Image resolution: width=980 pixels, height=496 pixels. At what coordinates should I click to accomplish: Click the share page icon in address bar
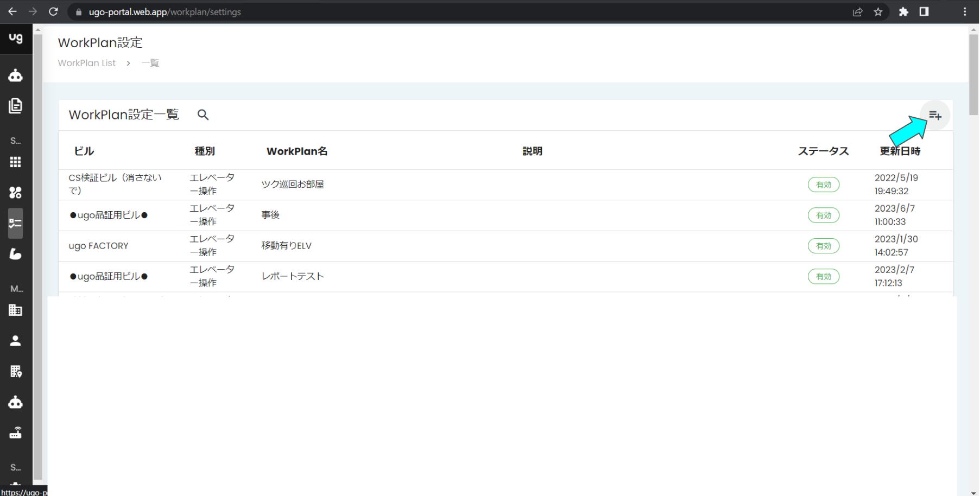858,12
